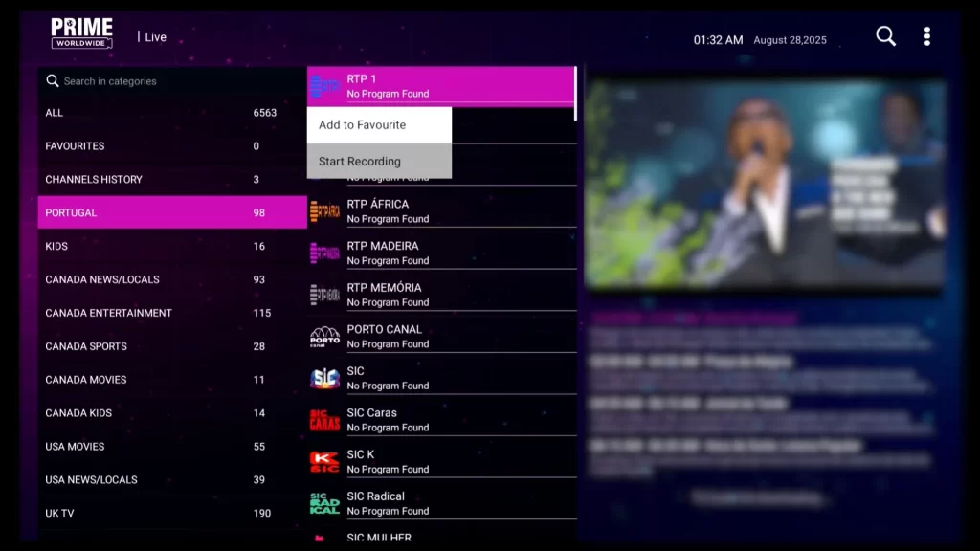Click the SIC Caras channel logo
Viewport: 980px width, 551px height.
324,419
